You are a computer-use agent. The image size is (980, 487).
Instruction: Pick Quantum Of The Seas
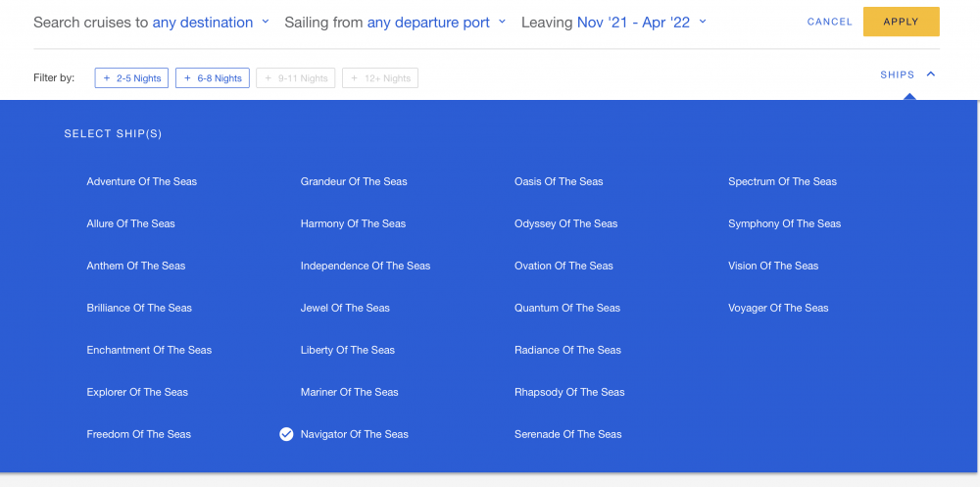pyautogui.click(x=567, y=309)
